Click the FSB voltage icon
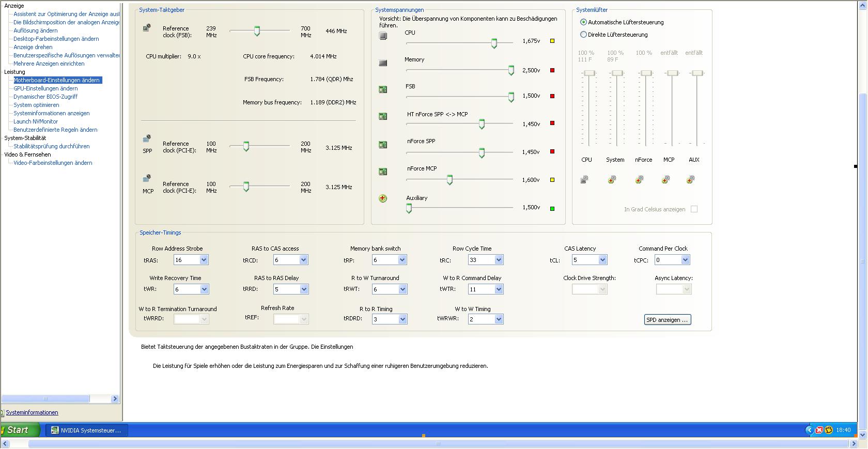This screenshot has height=449, width=868. click(x=383, y=89)
